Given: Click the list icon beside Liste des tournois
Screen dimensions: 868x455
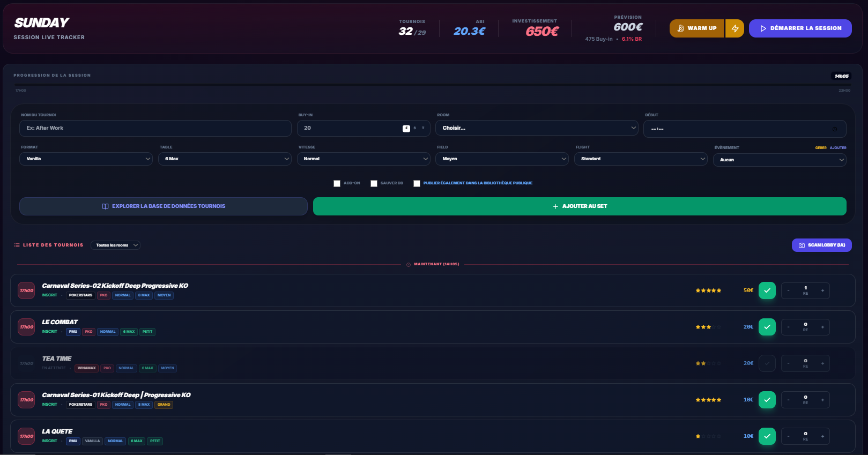Looking at the screenshot, I should pos(17,245).
